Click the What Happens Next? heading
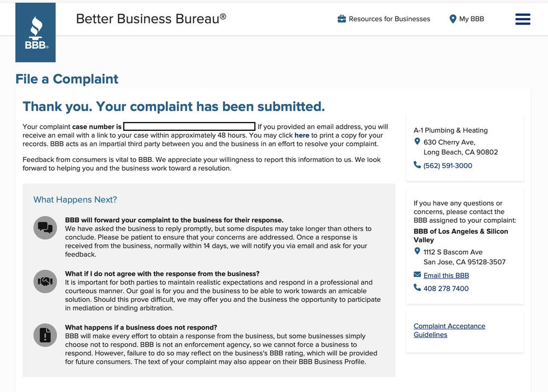Screen dimensions: 548x392 click(75, 200)
